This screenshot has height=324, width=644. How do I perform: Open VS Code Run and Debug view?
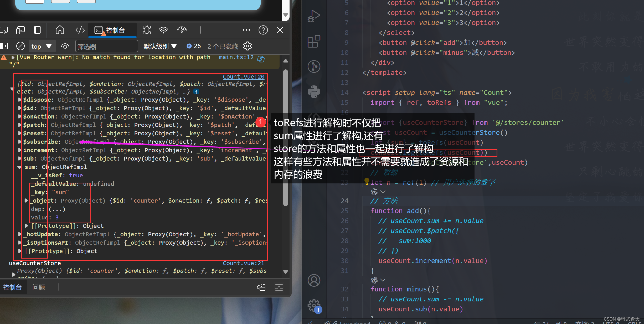click(314, 16)
